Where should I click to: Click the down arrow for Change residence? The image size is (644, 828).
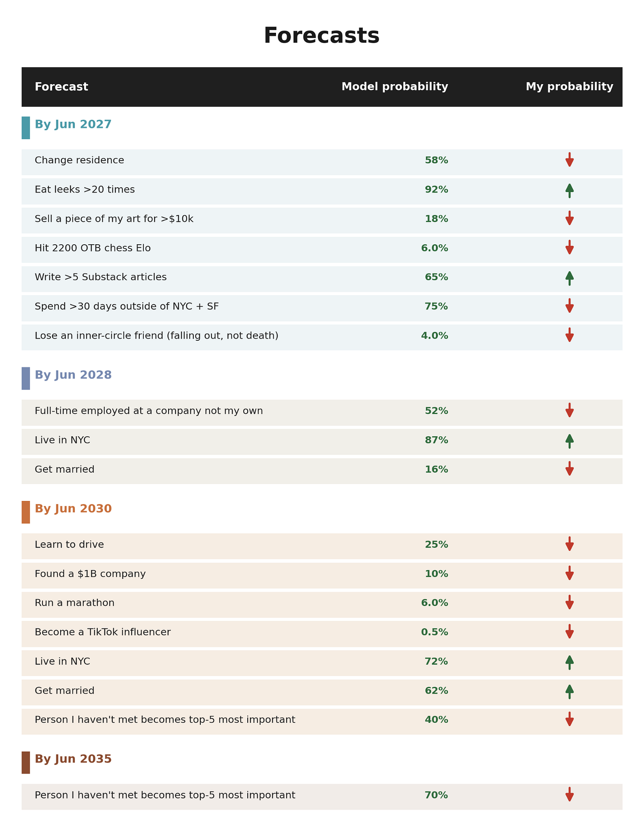click(x=569, y=160)
